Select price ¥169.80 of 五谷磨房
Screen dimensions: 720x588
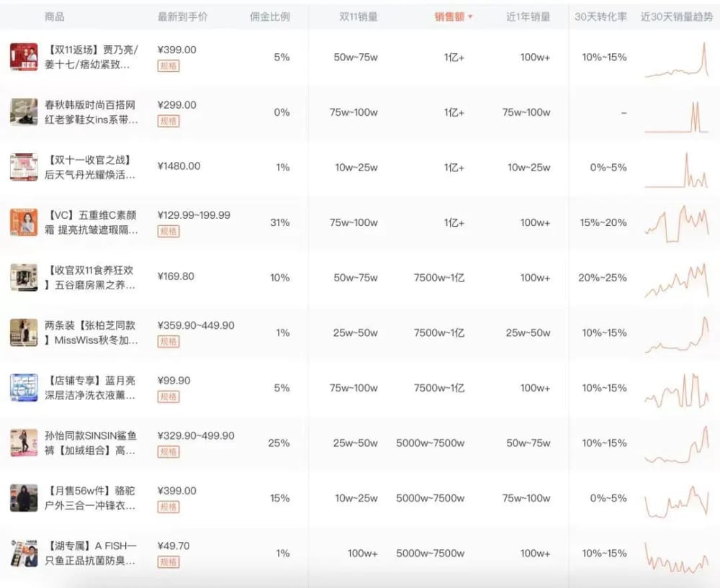point(176,276)
